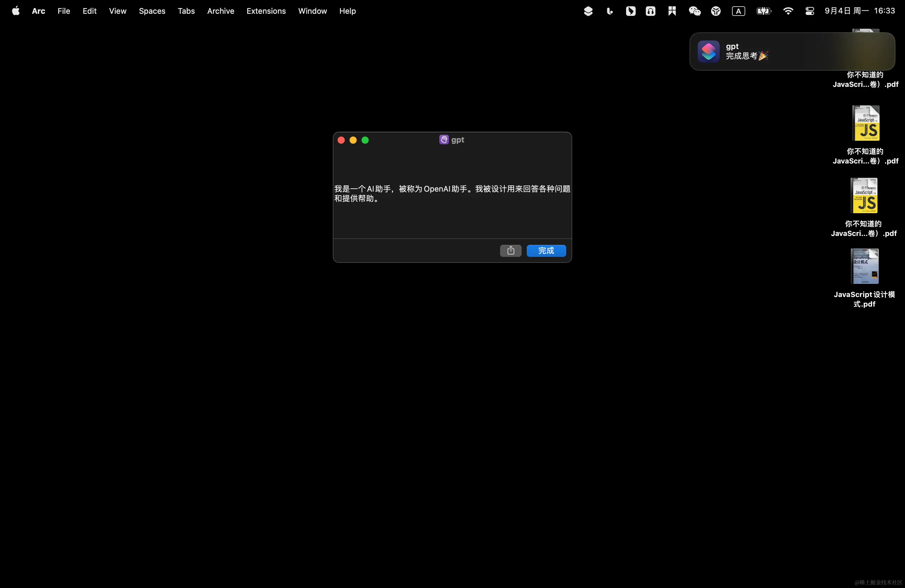Image resolution: width=905 pixels, height=588 pixels.
Task: Click the headphones menu bar icon
Action: coord(650,11)
